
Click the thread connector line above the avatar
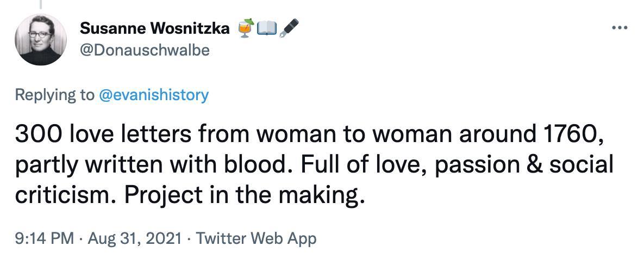[40, 5]
